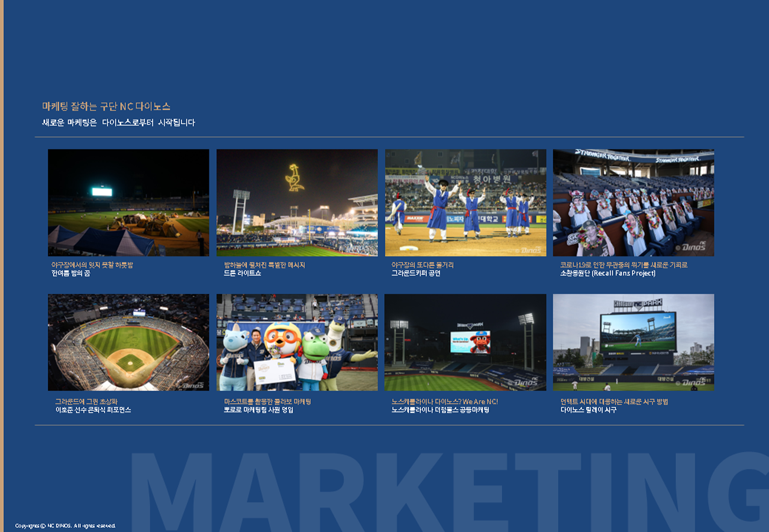Open the '뽀로로 마케팅팀 사원 영입' caption
This screenshot has width=769, height=532.
pos(259,410)
